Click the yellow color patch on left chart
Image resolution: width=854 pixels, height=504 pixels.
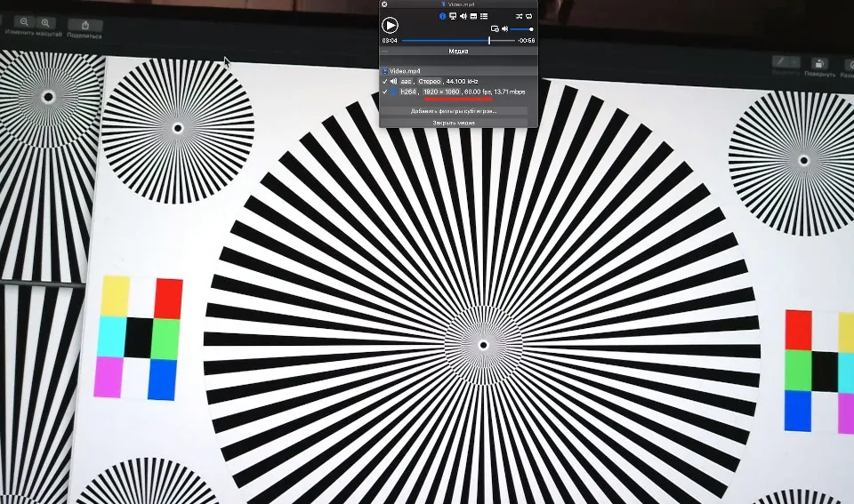tap(116, 296)
